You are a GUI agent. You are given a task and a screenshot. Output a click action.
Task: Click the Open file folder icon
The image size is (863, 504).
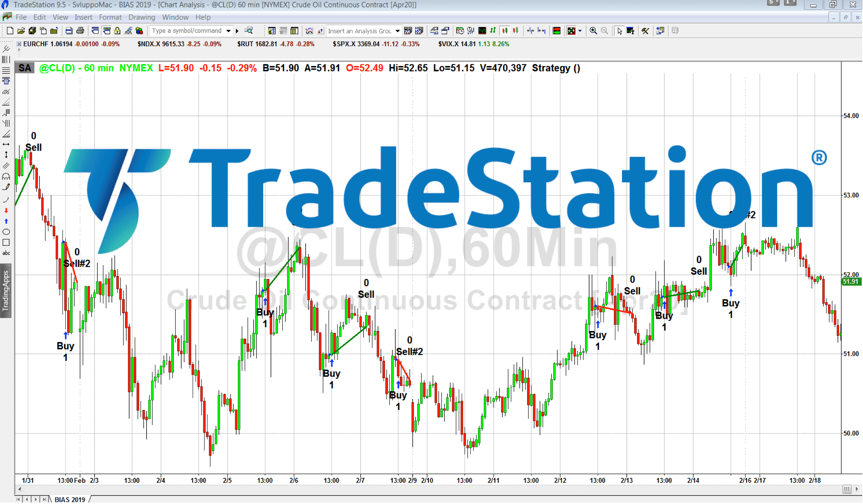click(x=21, y=31)
